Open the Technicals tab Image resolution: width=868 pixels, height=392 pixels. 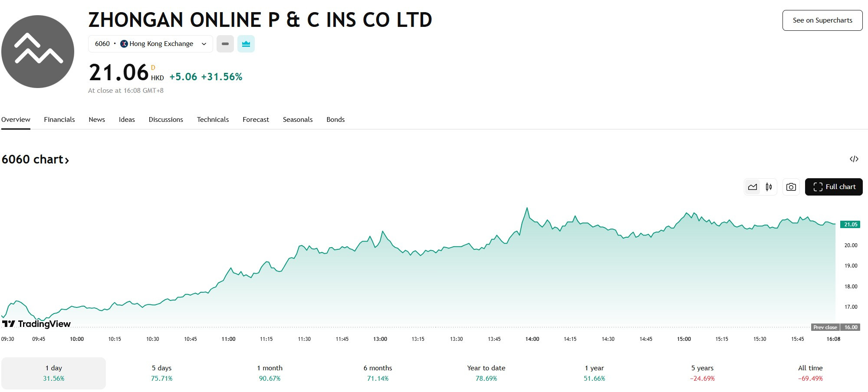tap(213, 120)
